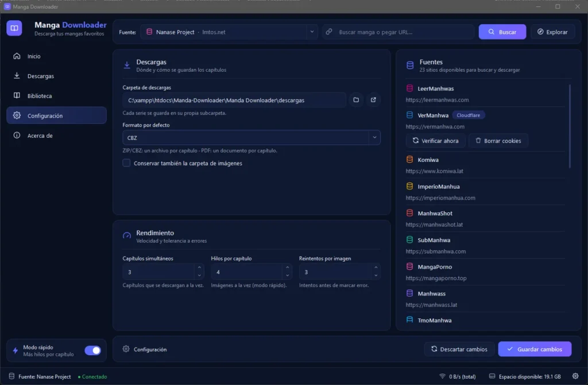Image resolution: width=588 pixels, height=385 pixels.
Task: Click Descartar cambios button
Action: pyautogui.click(x=459, y=349)
